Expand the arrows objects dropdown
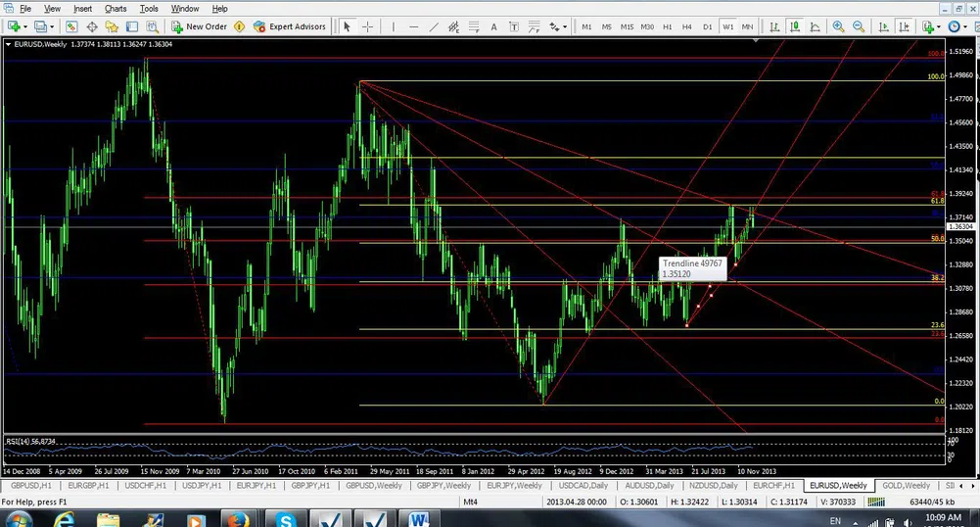Viewport: 980px width, 527px height. (x=562, y=26)
